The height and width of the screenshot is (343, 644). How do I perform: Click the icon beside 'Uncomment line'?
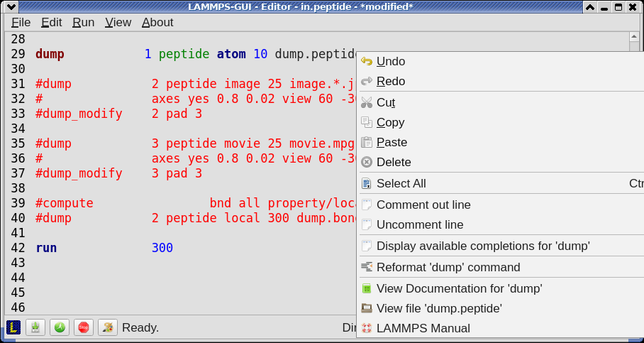pyautogui.click(x=367, y=224)
